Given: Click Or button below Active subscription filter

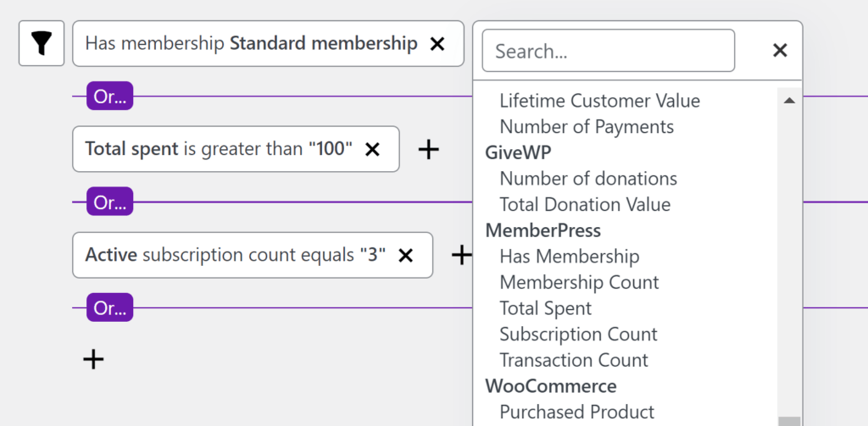Looking at the screenshot, I should pos(109,307).
